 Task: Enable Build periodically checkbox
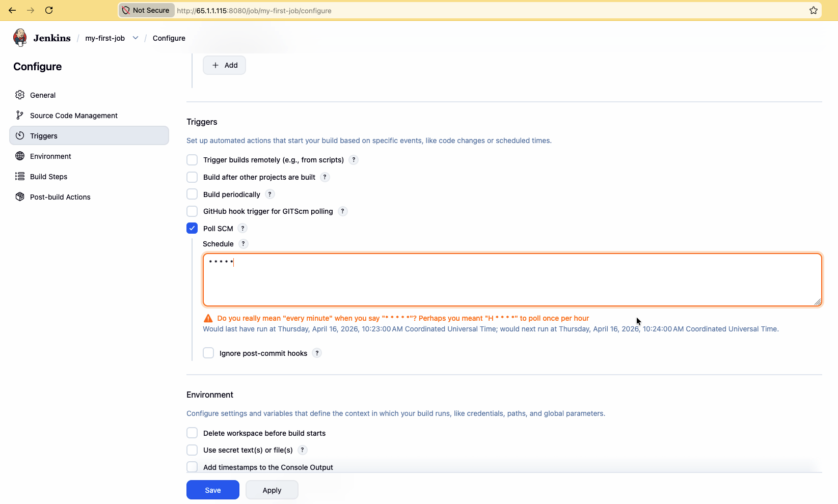coord(192,194)
